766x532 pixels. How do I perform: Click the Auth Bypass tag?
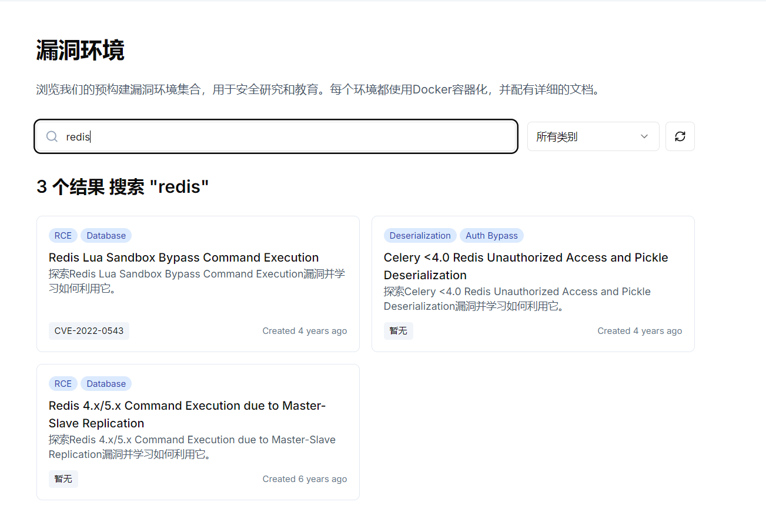click(491, 236)
